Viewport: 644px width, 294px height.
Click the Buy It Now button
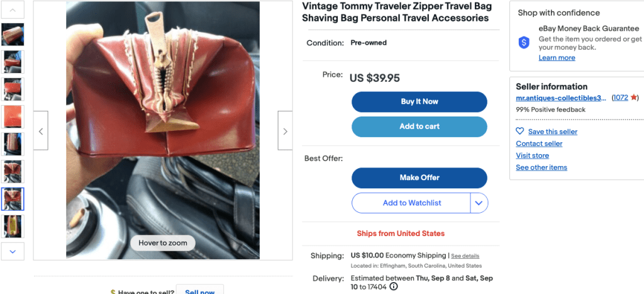pos(419,101)
